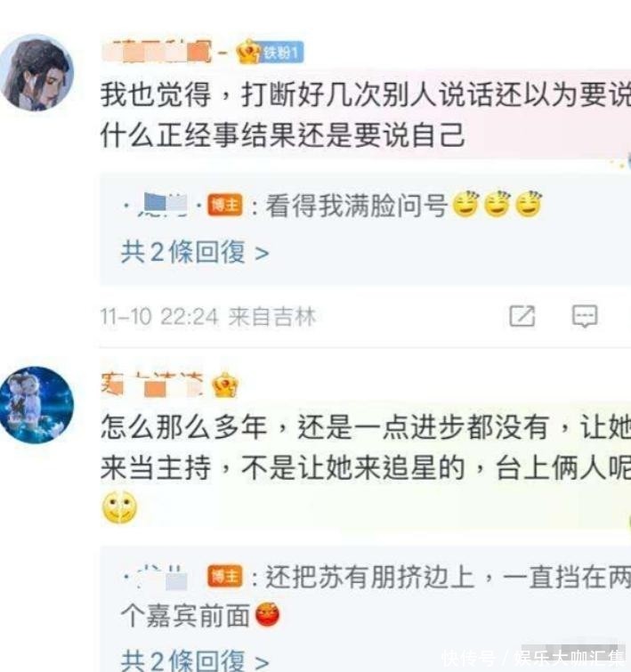
Task: Click blogger's name in first reply
Action: tap(163, 205)
